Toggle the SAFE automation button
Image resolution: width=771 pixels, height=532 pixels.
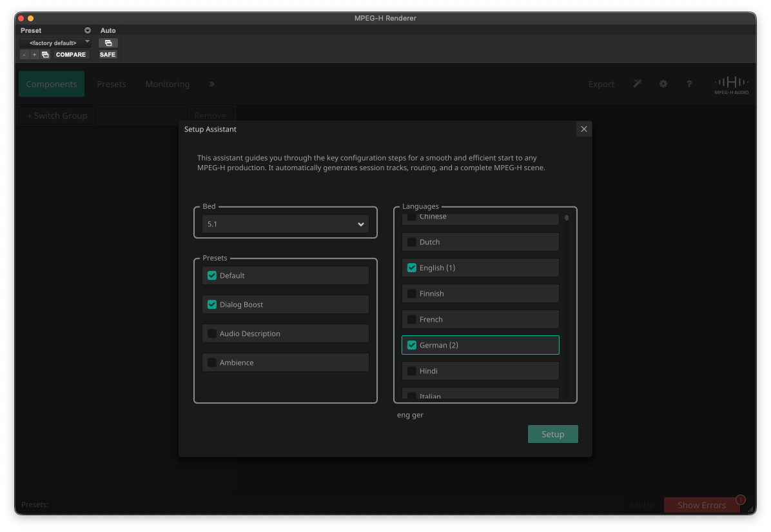point(108,55)
